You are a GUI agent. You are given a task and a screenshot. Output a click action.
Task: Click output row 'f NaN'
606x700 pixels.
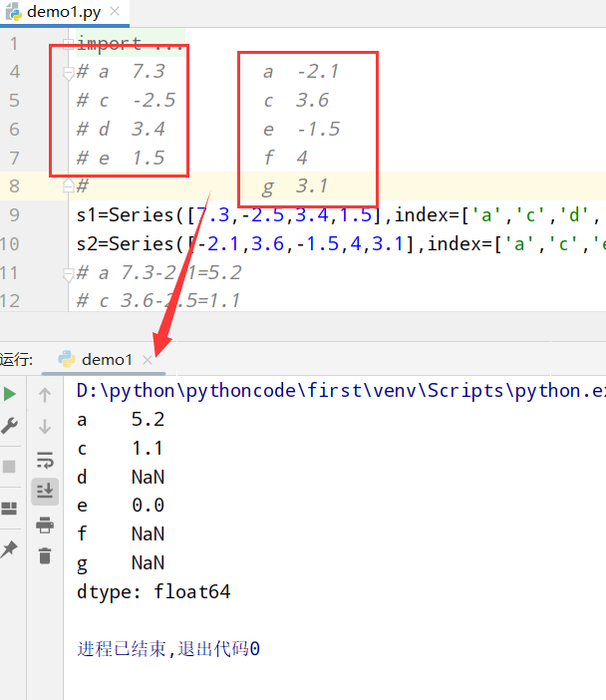[121, 533]
